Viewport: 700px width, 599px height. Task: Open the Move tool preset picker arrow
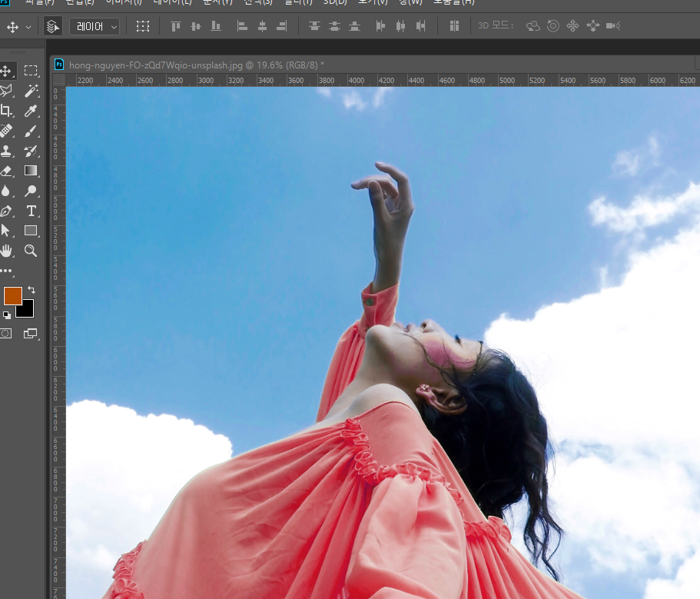(x=28, y=27)
